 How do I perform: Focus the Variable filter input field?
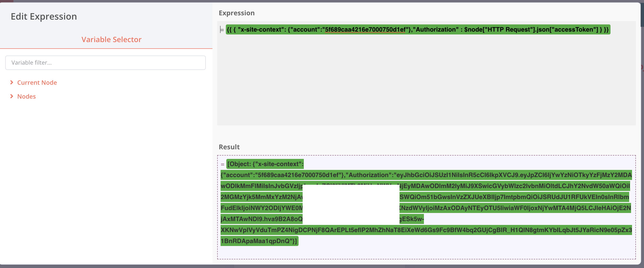pos(105,63)
